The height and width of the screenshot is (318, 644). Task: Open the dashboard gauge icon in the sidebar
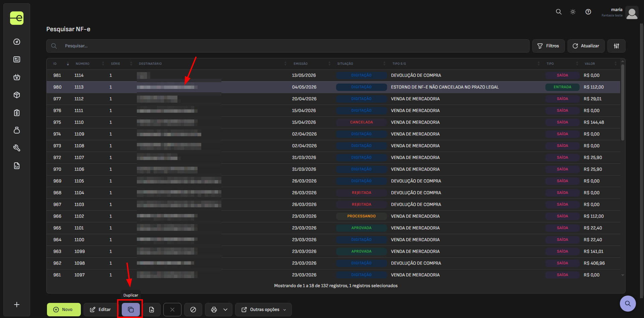[17, 42]
